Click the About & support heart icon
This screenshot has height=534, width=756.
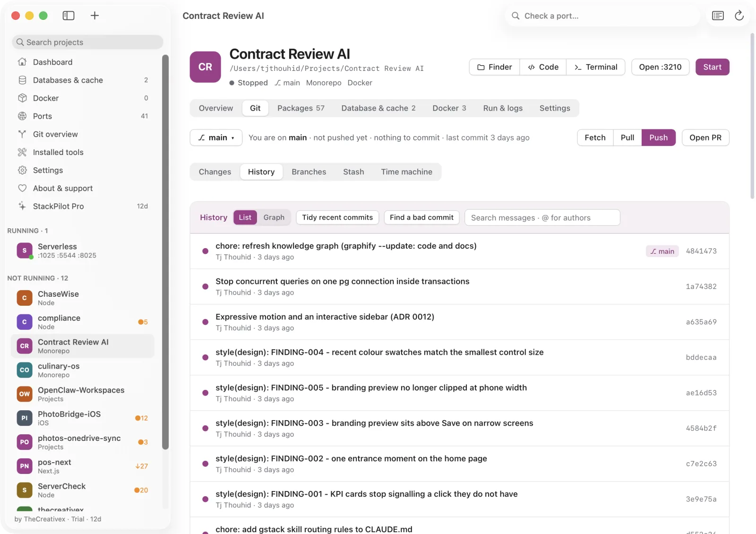(x=22, y=188)
